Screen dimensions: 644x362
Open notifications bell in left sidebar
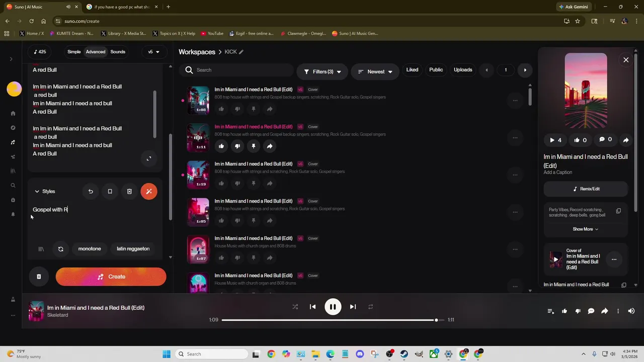(13, 214)
